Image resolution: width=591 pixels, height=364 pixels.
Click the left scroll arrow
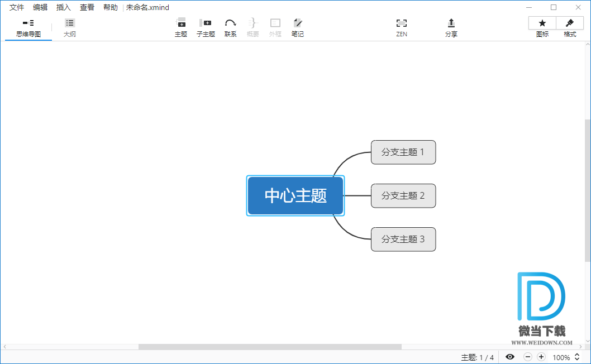[4, 347]
